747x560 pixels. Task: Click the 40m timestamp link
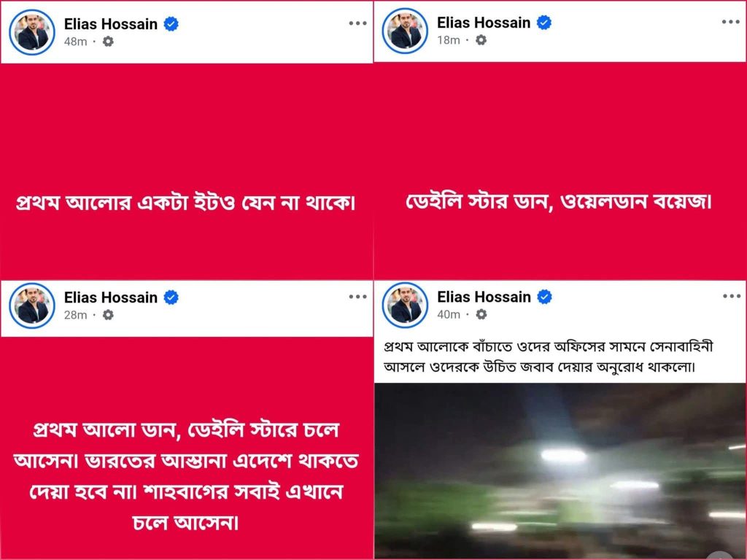click(x=449, y=314)
